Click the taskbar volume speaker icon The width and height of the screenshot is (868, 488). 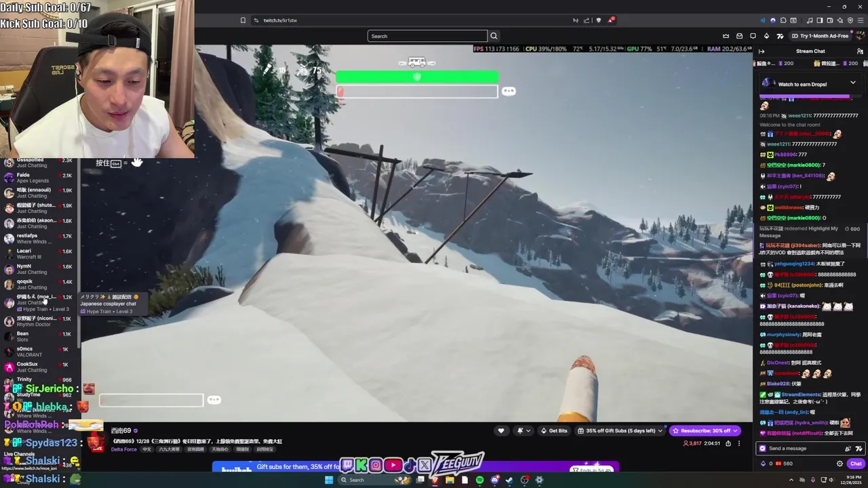[x=831, y=480]
